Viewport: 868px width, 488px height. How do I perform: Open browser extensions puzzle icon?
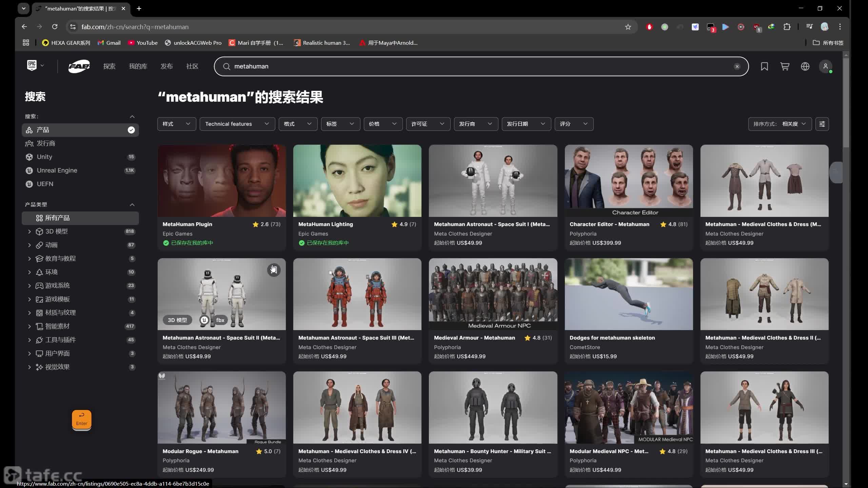[787, 27]
